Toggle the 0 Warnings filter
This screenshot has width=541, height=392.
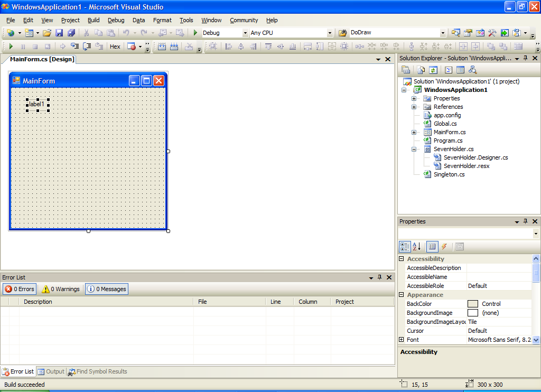point(61,289)
